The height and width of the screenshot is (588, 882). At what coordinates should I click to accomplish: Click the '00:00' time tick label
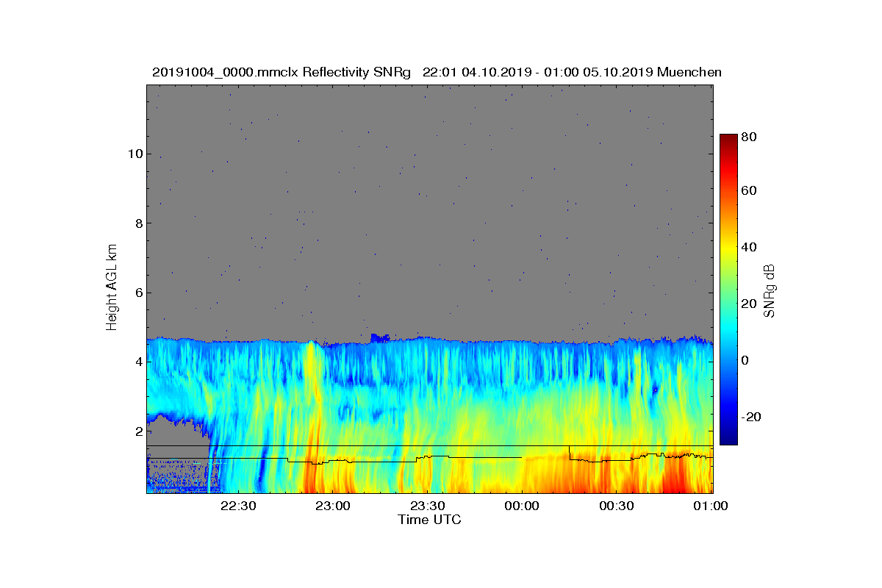523,506
